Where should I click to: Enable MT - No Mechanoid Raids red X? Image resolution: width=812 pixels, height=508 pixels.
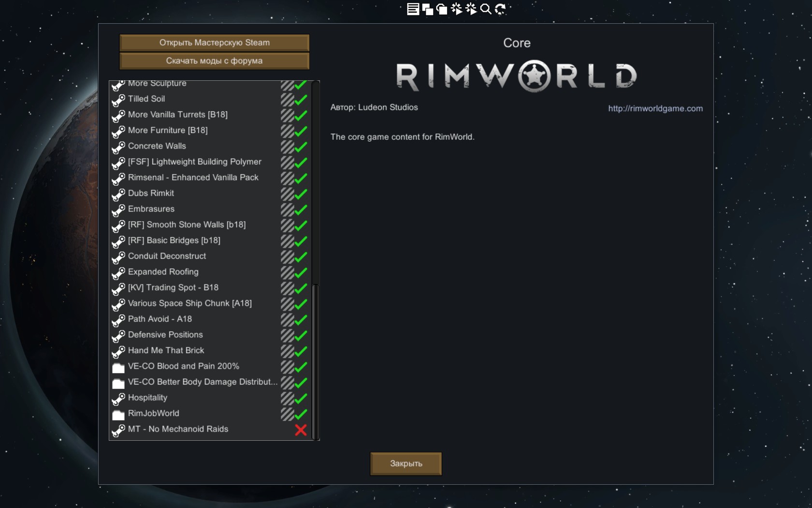(301, 430)
